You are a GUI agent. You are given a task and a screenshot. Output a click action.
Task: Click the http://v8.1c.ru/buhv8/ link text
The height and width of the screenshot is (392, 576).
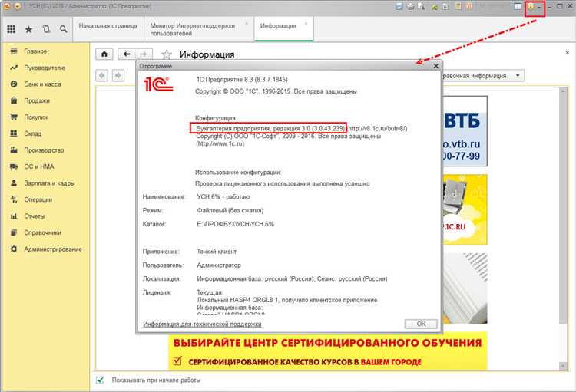(377, 128)
